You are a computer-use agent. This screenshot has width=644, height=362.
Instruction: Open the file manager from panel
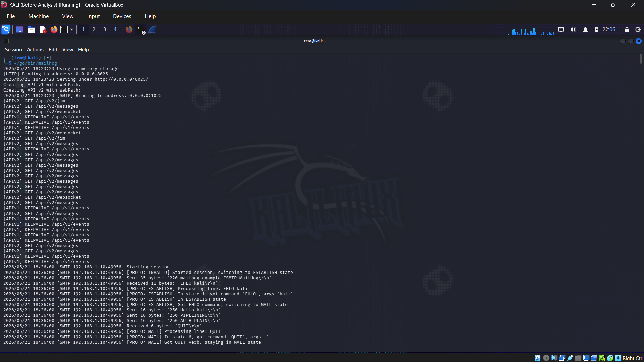(x=31, y=29)
